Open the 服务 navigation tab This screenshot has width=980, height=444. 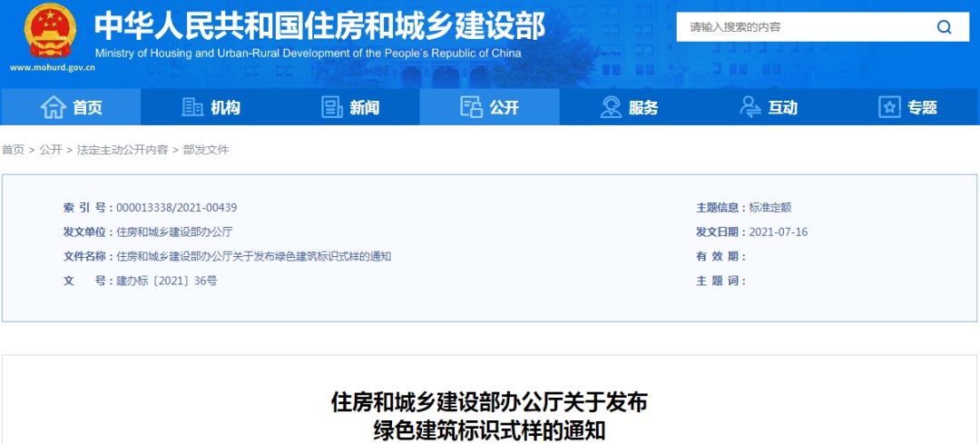coord(629,107)
